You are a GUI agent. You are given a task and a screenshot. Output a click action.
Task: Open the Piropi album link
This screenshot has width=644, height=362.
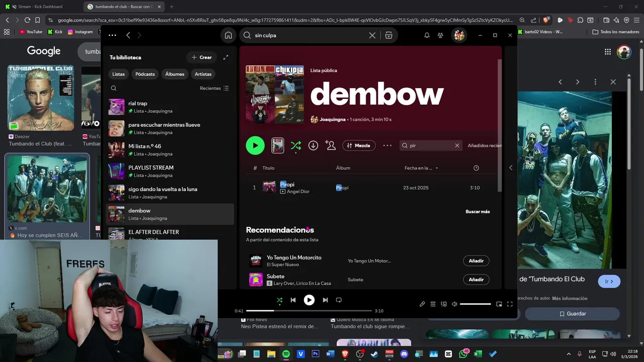(342, 188)
